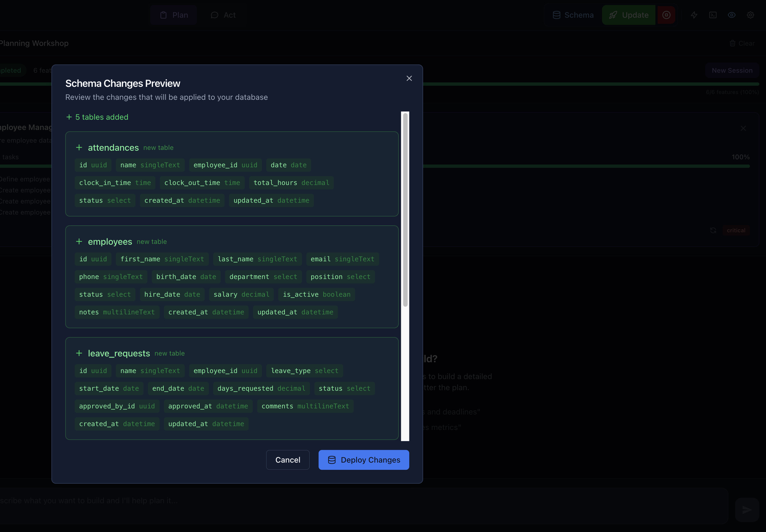Toggle the eye preview icon
Viewport: 766px width, 532px height.
[x=731, y=15]
